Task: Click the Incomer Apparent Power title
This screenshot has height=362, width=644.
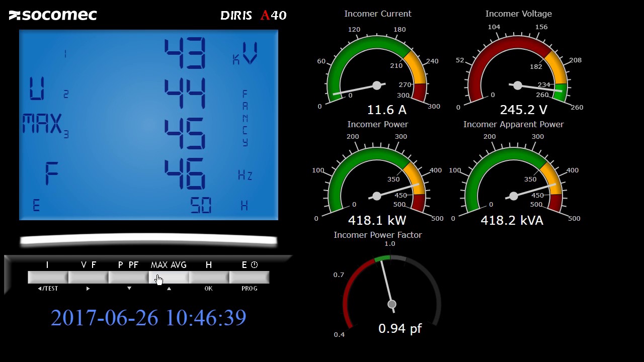Action: point(513,124)
